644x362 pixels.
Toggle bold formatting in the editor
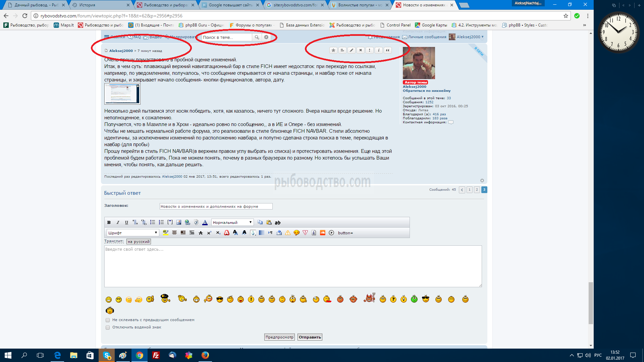coord(109,223)
